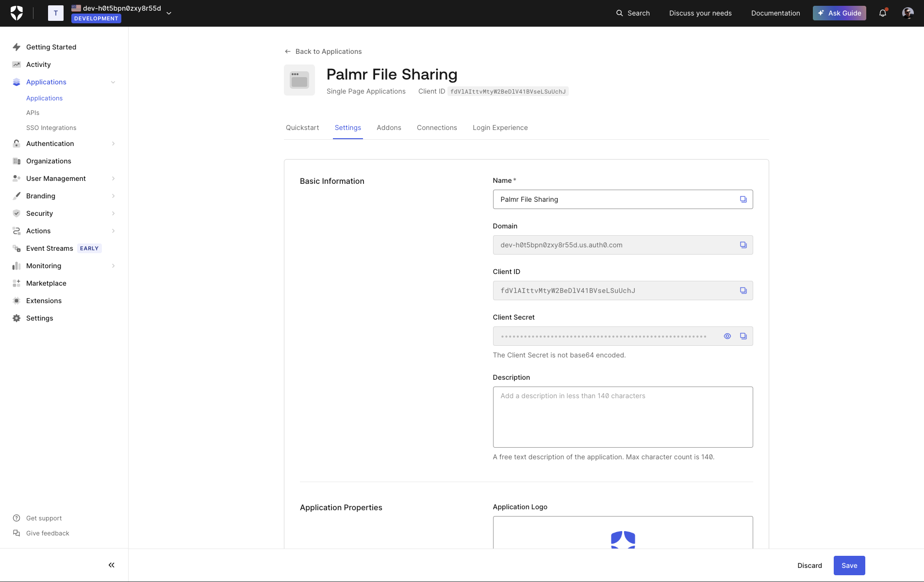The image size is (924, 582).
Task: Click the Event Streams icon
Action: (16, 248)
